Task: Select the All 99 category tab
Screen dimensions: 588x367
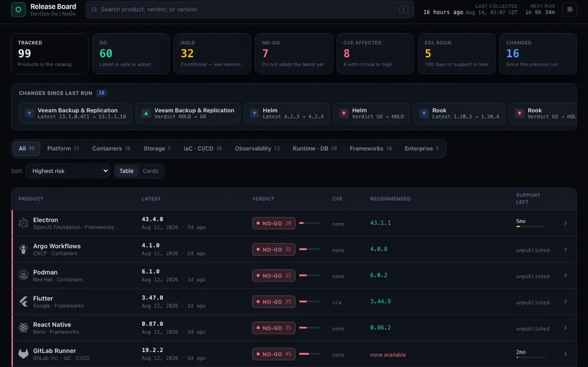Action: (27, 149)
